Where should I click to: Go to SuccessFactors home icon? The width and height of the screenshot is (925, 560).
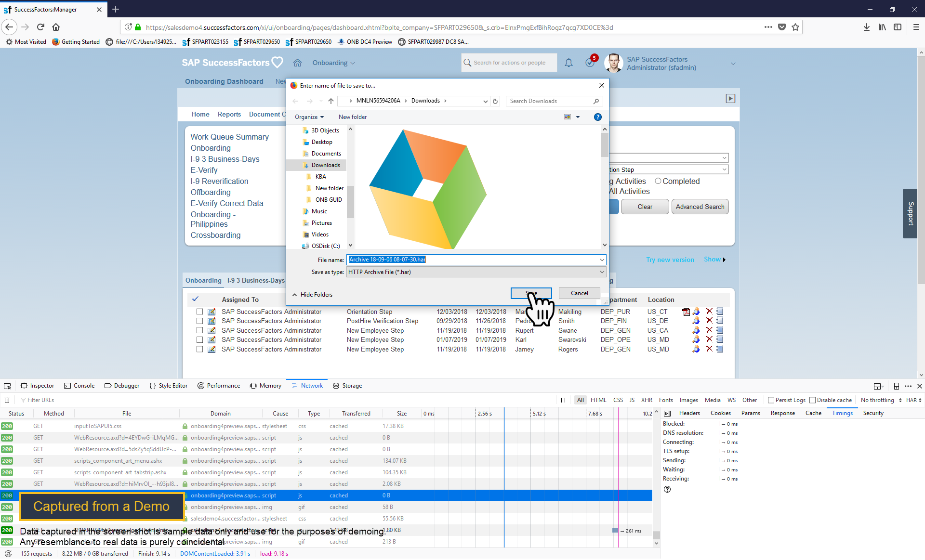click(x=298, y=63)
